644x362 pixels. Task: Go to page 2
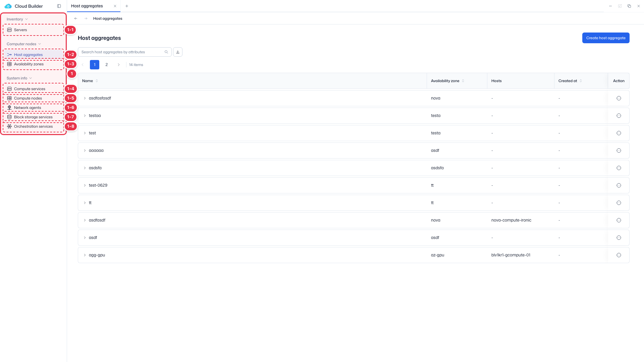coord(107,65)
